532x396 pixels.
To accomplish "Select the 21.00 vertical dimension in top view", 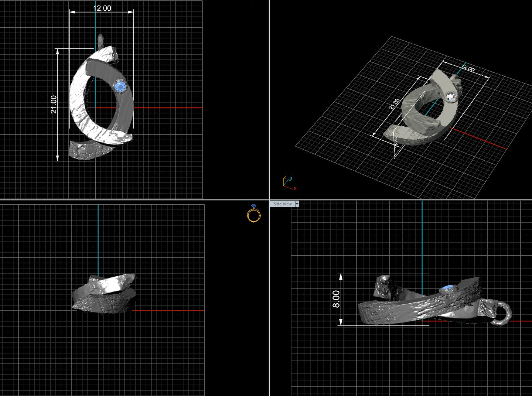I will (54, 104).
